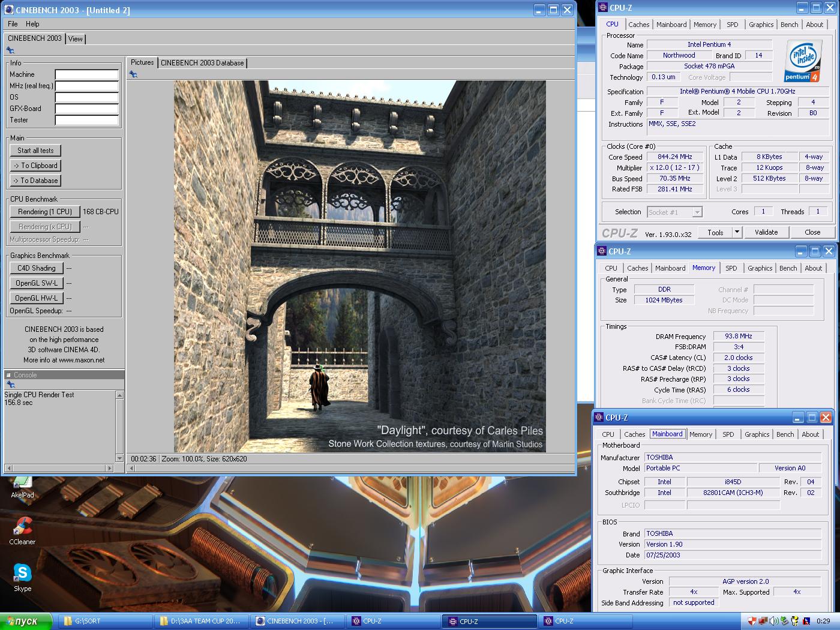The image size is (840, 630).
Task: Open the CCleaner desktop icon
Action: pos(22,531)
